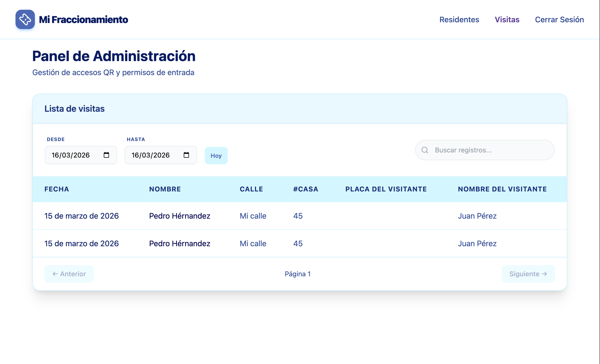600x364 pixels.
Task: Go to previous page with Anterior
Action: coord(69,274)
